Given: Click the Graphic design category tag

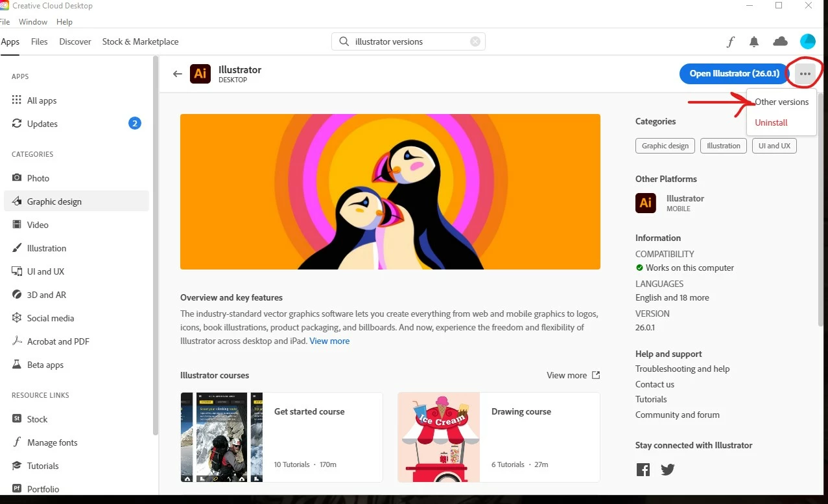Looking at the screenshot, I should pos(665,146).
